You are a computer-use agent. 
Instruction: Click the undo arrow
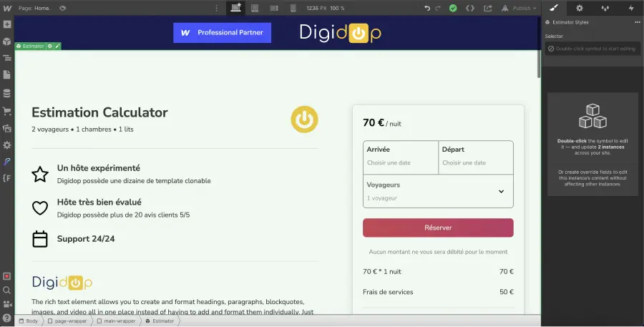point(427,8)
